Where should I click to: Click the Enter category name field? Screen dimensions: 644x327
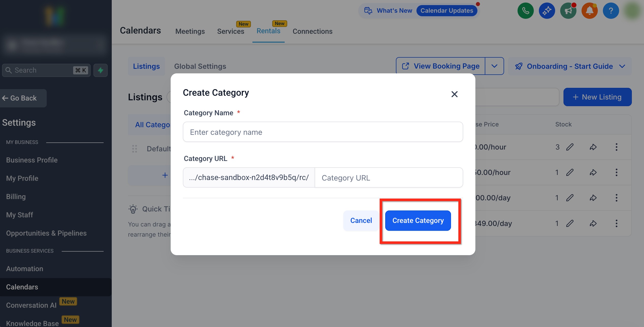click(x=323, y=132)
